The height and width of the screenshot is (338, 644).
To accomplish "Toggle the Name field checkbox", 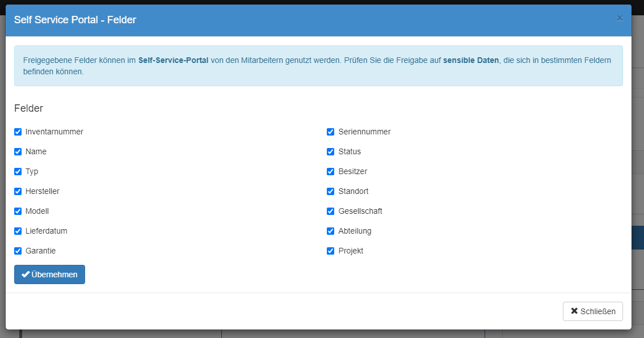I will click(x=18, y=152).
